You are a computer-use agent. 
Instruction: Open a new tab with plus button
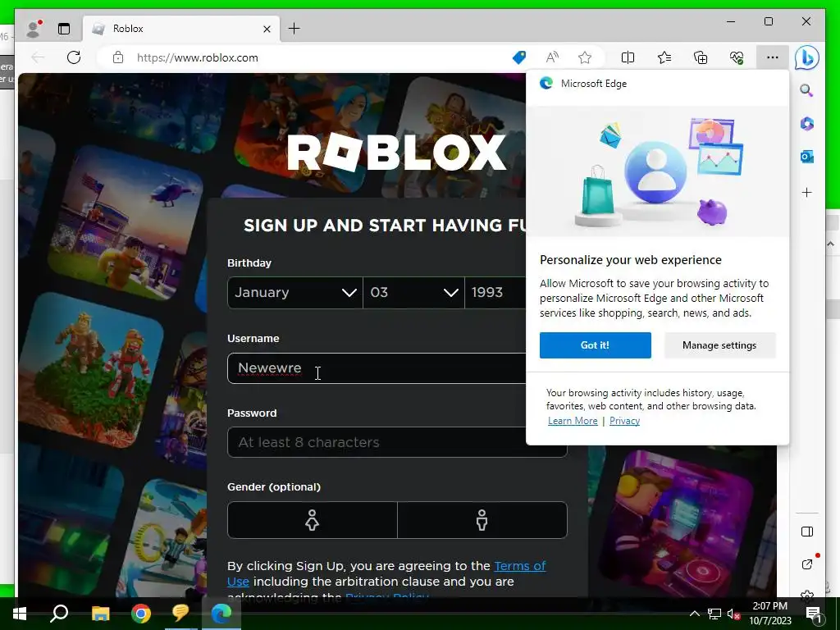[x=294, y=29]
